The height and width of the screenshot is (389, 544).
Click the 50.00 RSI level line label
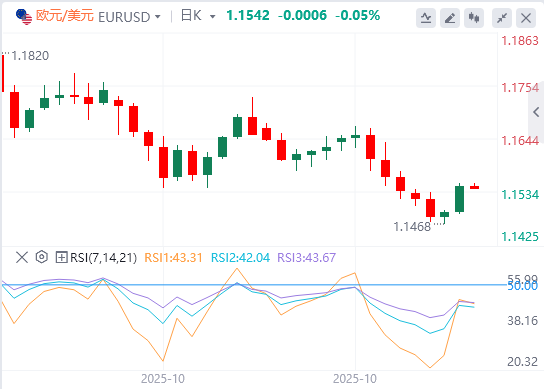[522, 286]
